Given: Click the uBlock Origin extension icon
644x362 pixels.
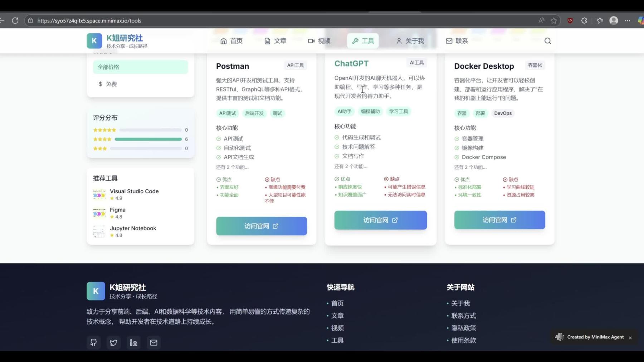Looking at the screenshot, I should 570,20.
